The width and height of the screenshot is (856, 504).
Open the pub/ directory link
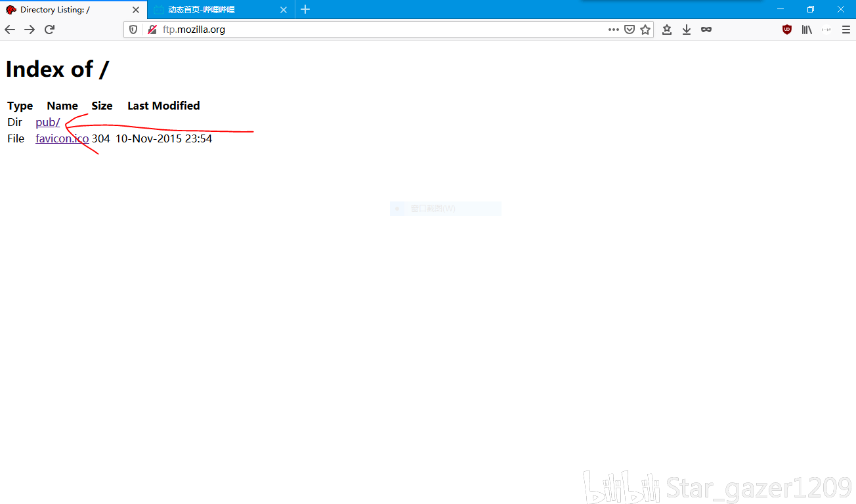tap(48, 122)
